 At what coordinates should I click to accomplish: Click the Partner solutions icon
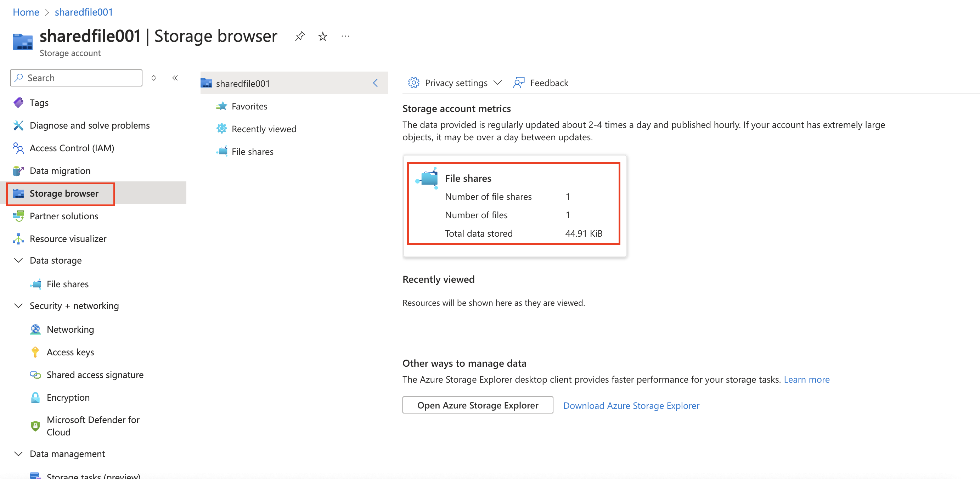[x=18, y=216]
